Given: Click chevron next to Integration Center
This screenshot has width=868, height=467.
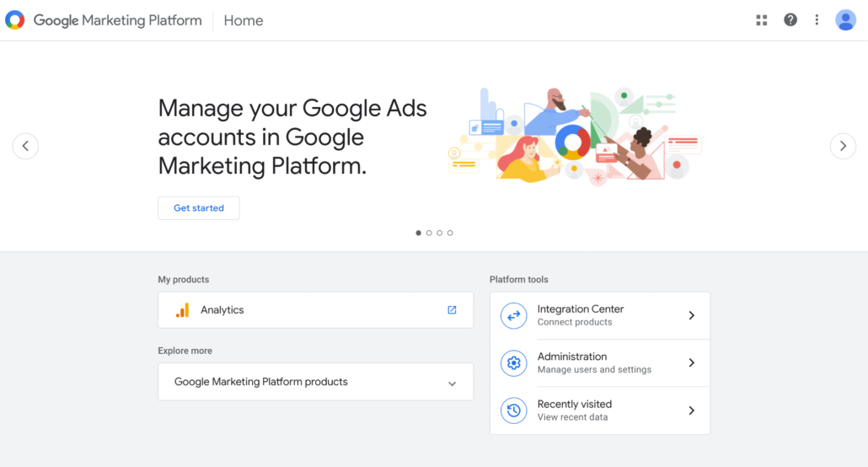Looking at the screenshot, I should [x=691, y=316].
